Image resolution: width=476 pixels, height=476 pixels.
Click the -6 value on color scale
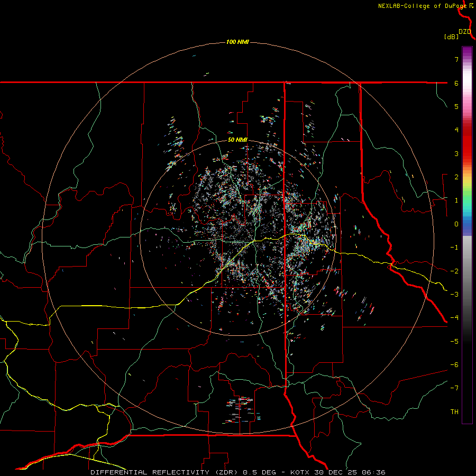click(x=454, y=365)
